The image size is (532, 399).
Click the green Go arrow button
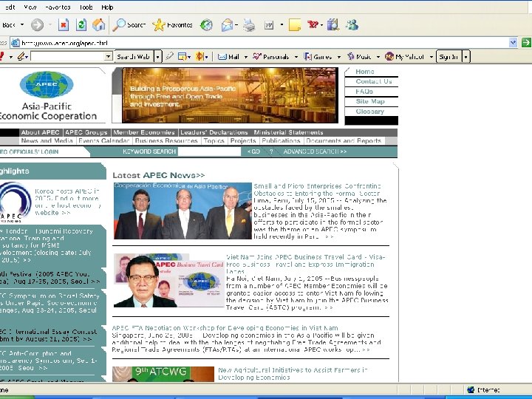[x=526, y=42]
